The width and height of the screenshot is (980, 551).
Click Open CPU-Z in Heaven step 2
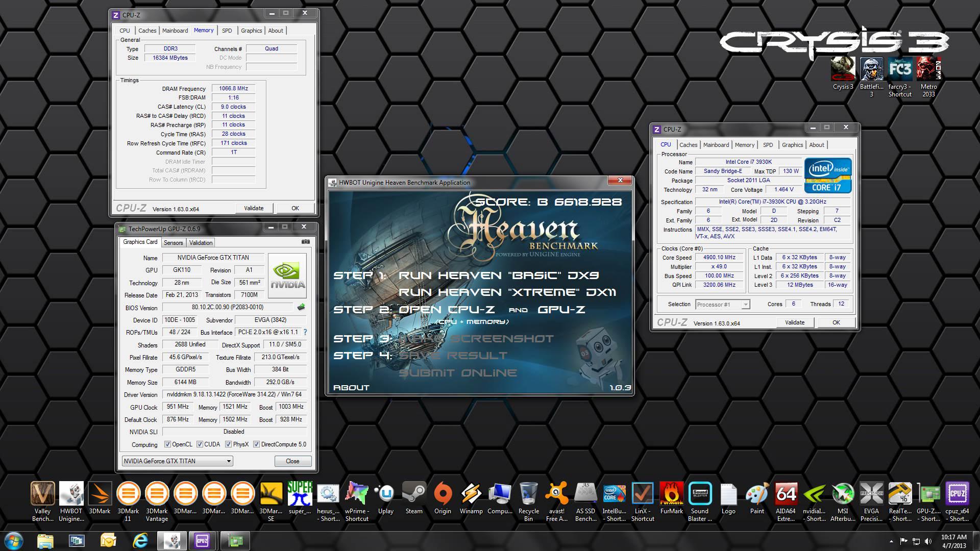click(x=447, y=310)
